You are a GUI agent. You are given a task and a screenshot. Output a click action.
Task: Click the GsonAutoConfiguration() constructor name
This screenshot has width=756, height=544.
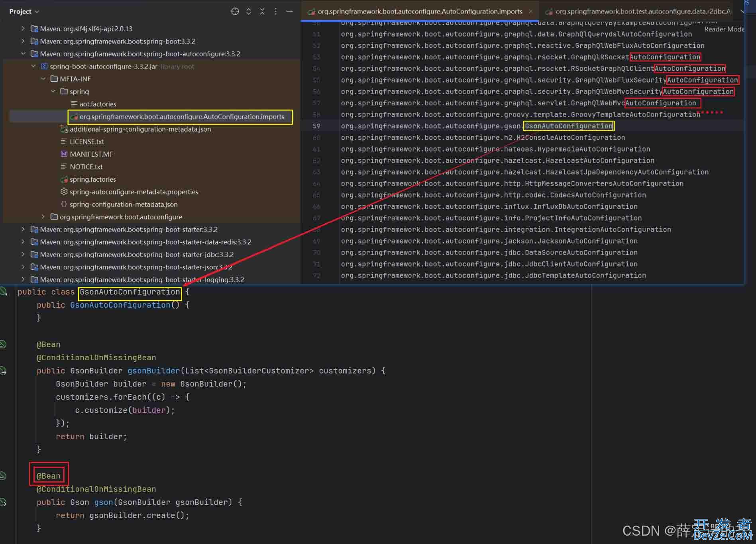click(120, 305)
